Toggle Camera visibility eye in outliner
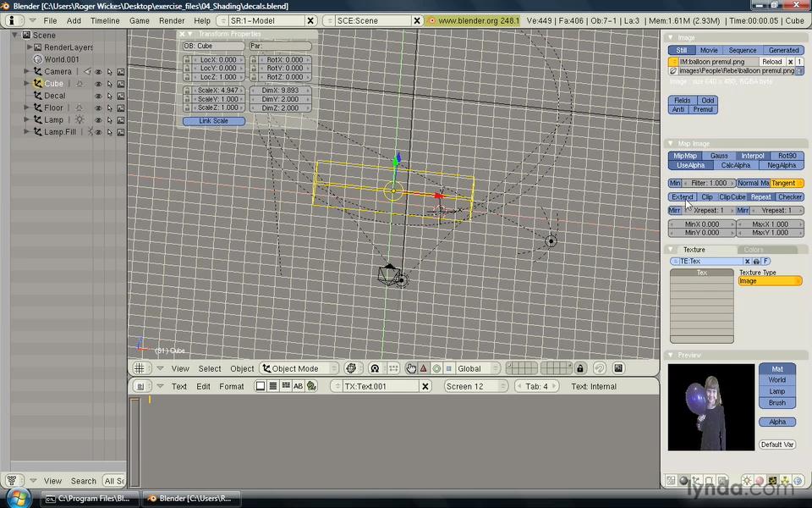Viewport: 812px width, 508px height. tap(98, 71)
